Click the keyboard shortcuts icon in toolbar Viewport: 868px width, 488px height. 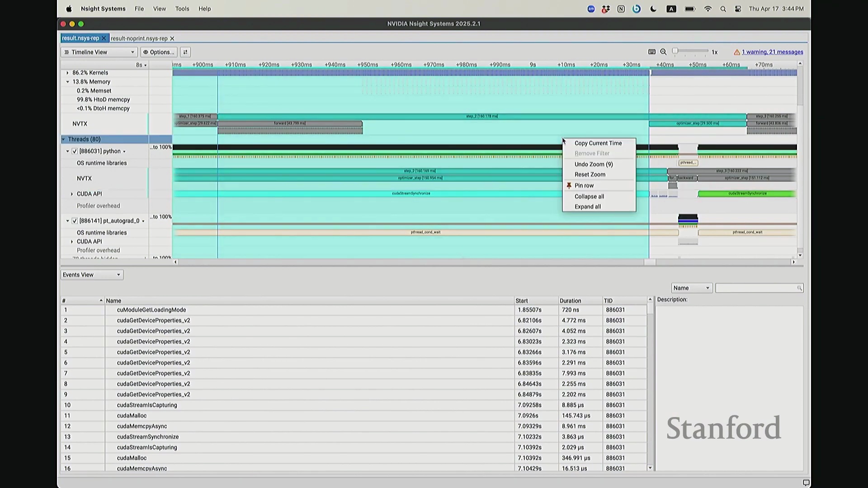click(x=651, y=52)
